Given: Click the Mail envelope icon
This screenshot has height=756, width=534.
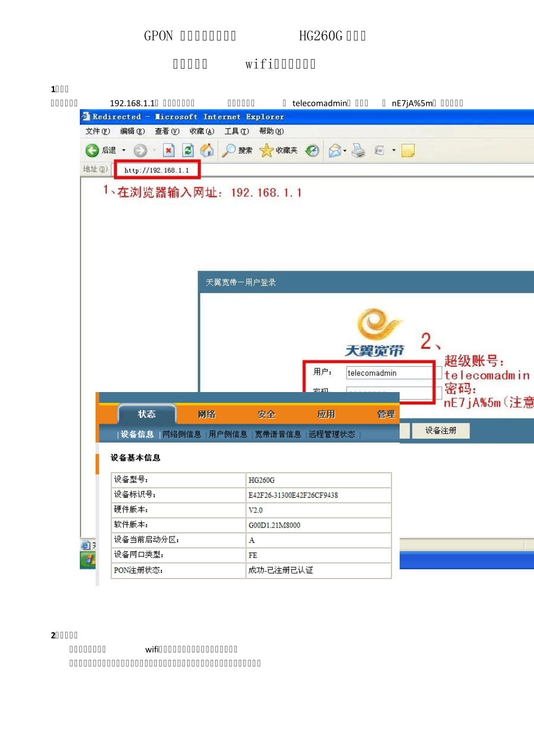Looking at the screenshot, I should [335, 150].
